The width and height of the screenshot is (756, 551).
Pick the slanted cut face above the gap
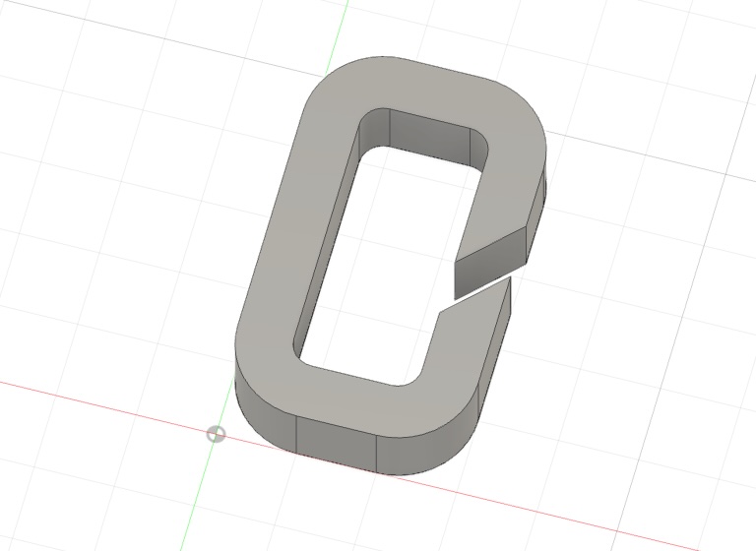491,264
